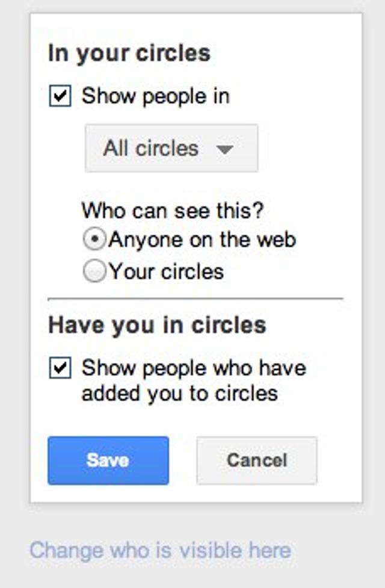Select All circles from the combo box
The height and width of the screenshot is (588, 385).
click(x=171, y=148)
